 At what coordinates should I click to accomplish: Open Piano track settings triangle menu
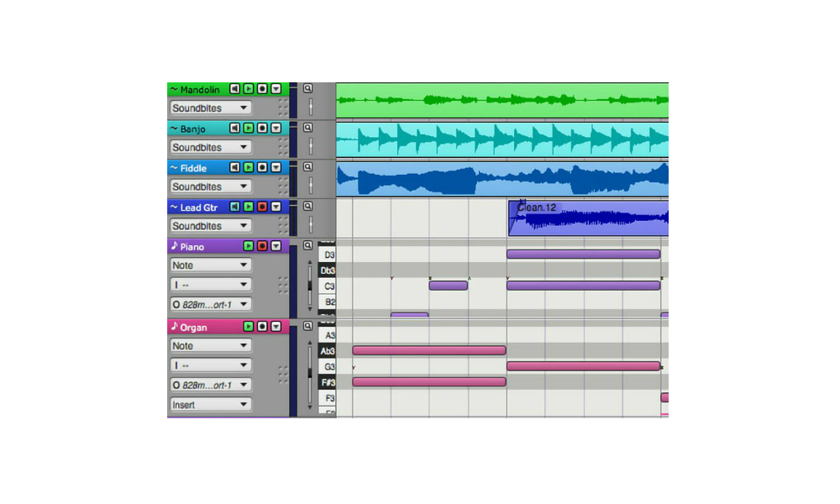click(276, 246)
